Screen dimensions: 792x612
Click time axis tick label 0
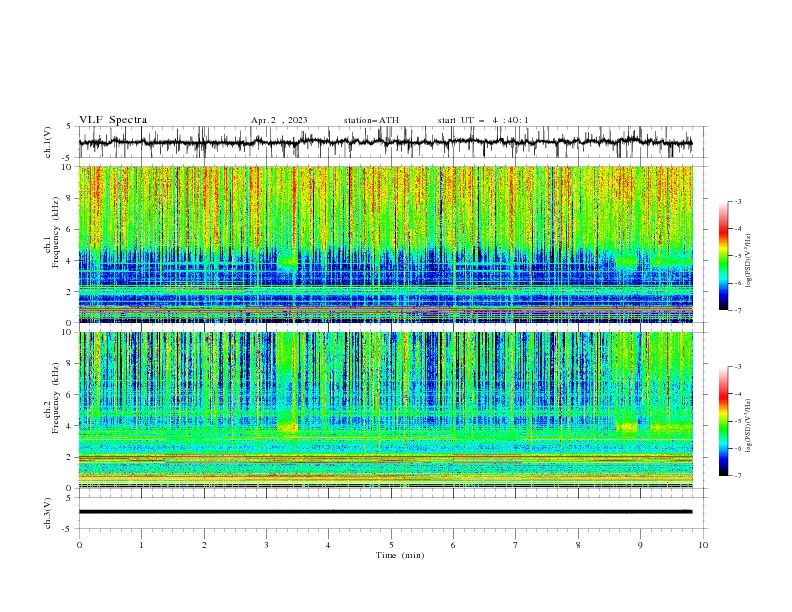(x=79, y=545)
